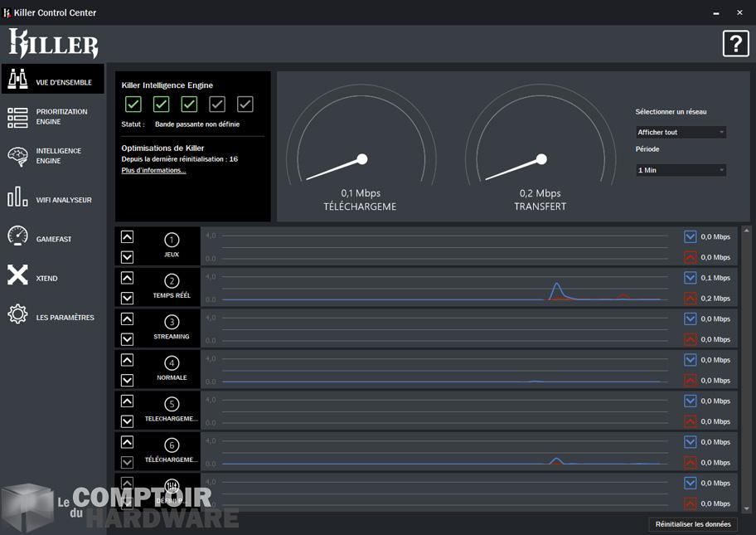Click the binoculars Vue d'ensemble icon
Image resolution: width=756 pixels, height=535 pixels.
pyautogui.click(x=17, y=79)
